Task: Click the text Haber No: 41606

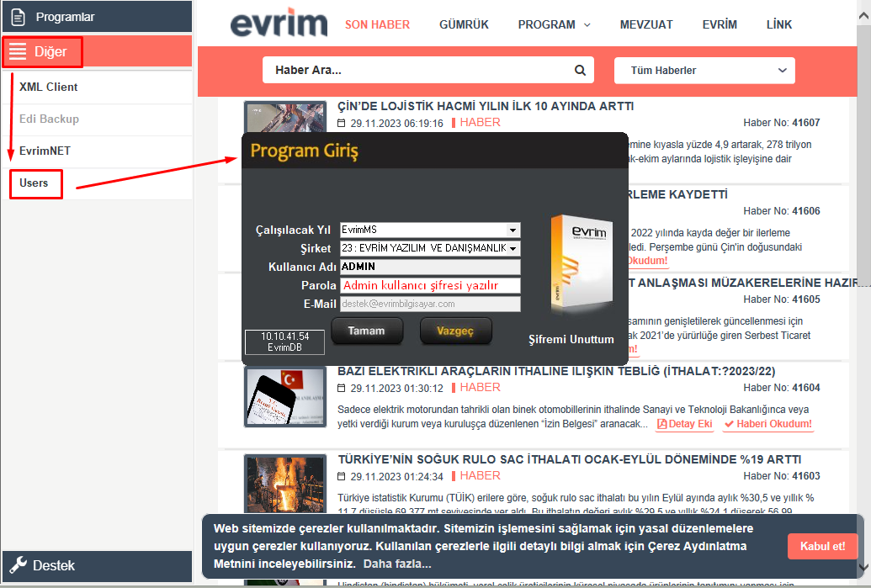Action: [782, 211]
